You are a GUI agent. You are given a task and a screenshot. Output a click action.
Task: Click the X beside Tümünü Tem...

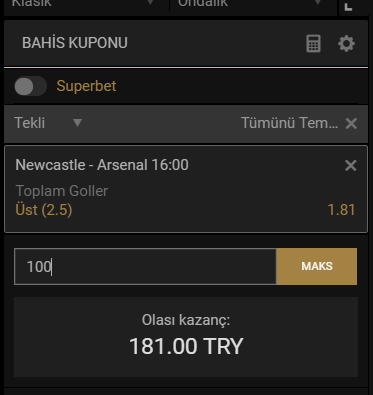pos(351,123)
